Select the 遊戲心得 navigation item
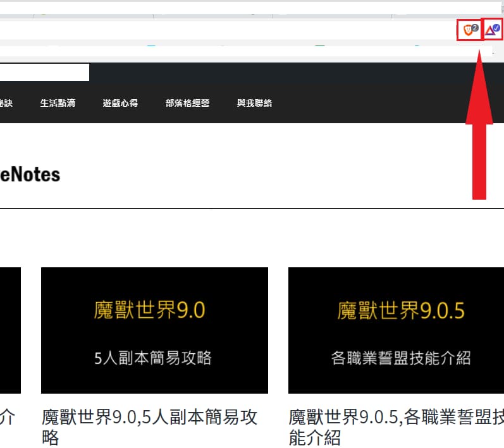 pos(120,103)
